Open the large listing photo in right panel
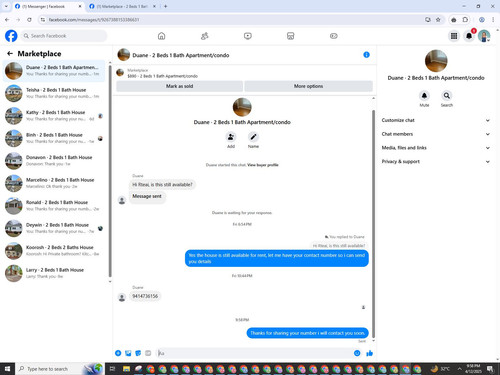The width and height of the screenshot is (500, 375). (436, 61)
